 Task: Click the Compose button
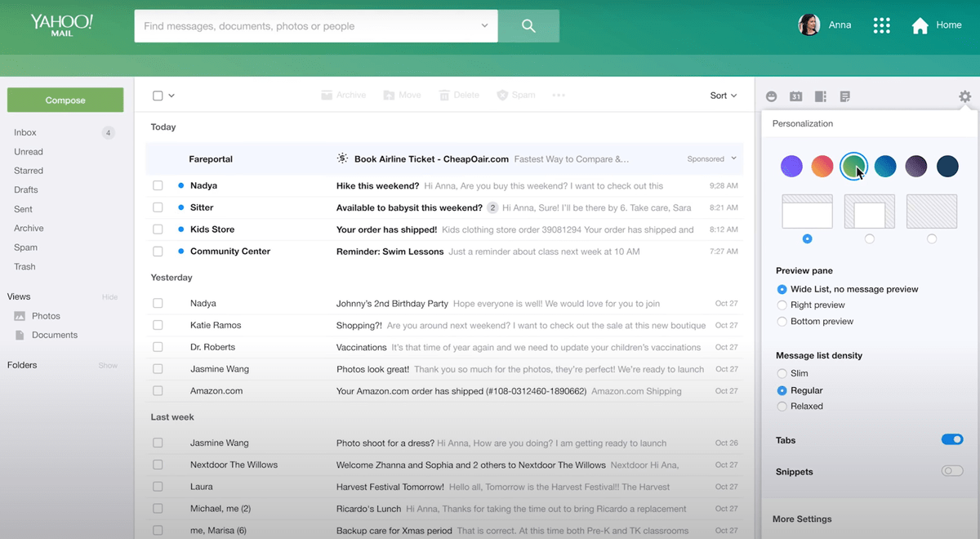point(65,100)
